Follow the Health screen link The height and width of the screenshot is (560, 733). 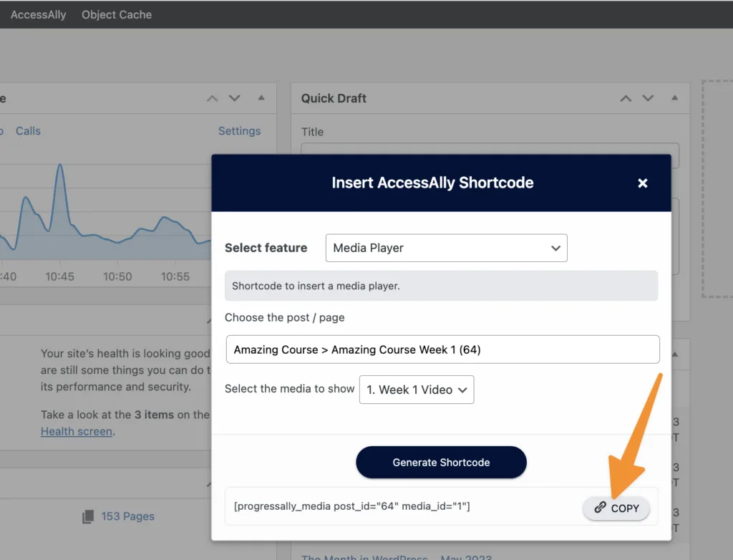tap(76, 431)
